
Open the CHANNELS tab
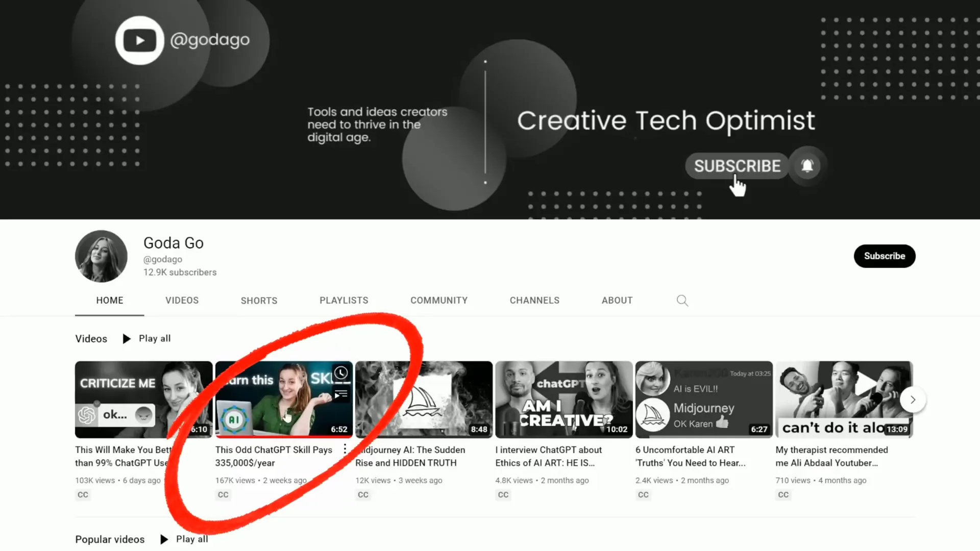coord(534,300)
